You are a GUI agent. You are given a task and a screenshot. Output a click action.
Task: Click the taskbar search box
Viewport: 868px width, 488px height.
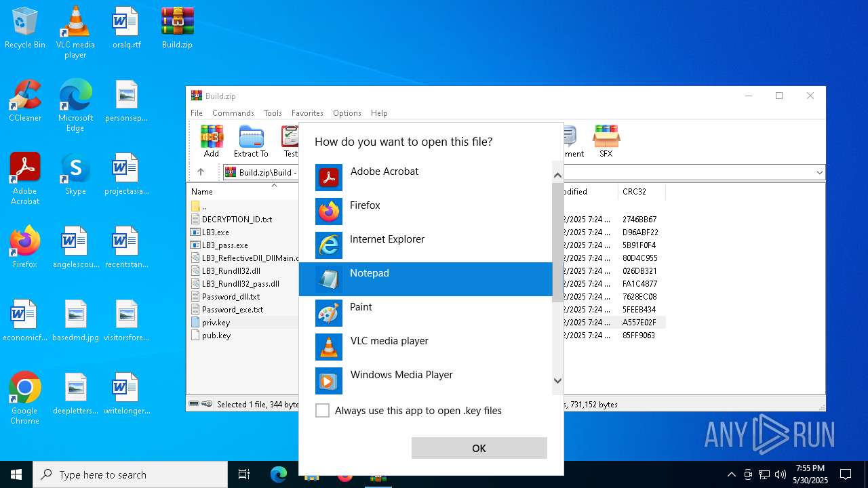130,474
